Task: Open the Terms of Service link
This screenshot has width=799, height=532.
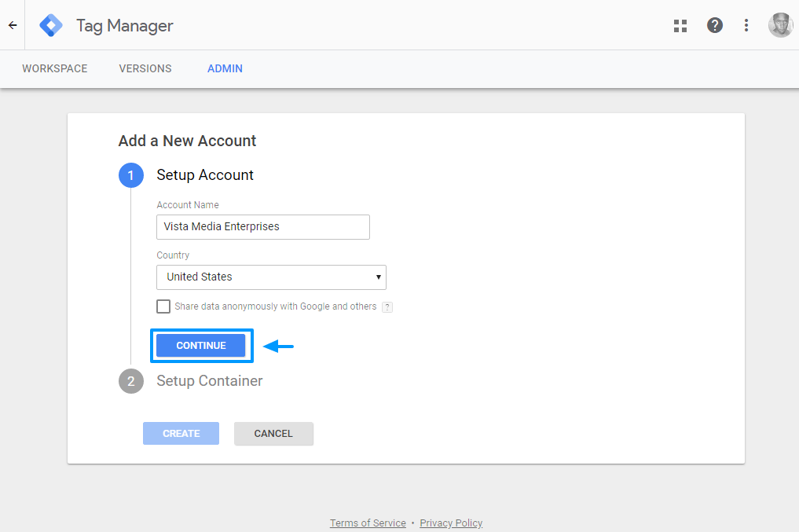Action: click(x=368, y=523)
